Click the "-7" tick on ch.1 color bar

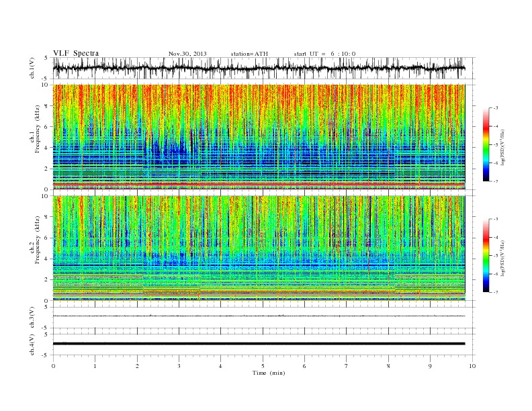click(x=496, y=181)
